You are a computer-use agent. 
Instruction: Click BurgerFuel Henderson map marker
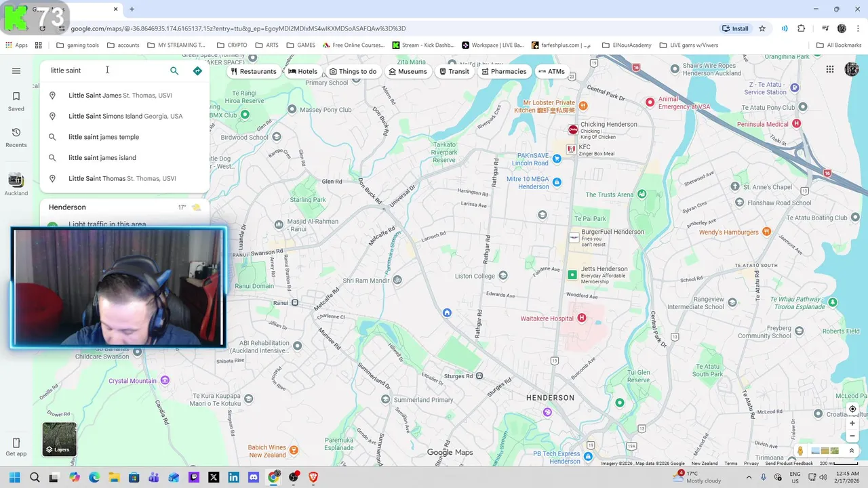pyautogui.click(x=574, y=237)
